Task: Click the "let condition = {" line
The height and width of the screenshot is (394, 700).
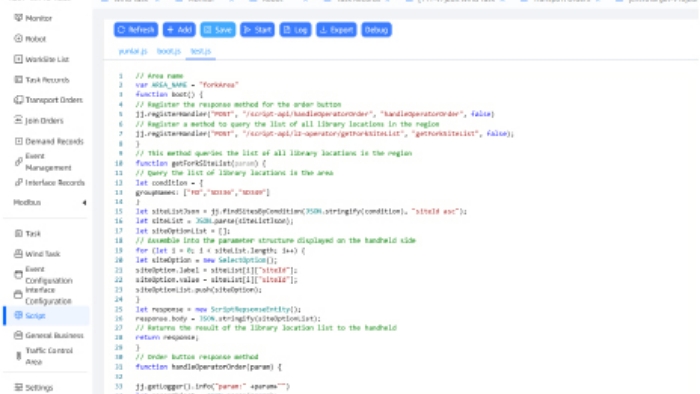Action: (x=169, y=183)
